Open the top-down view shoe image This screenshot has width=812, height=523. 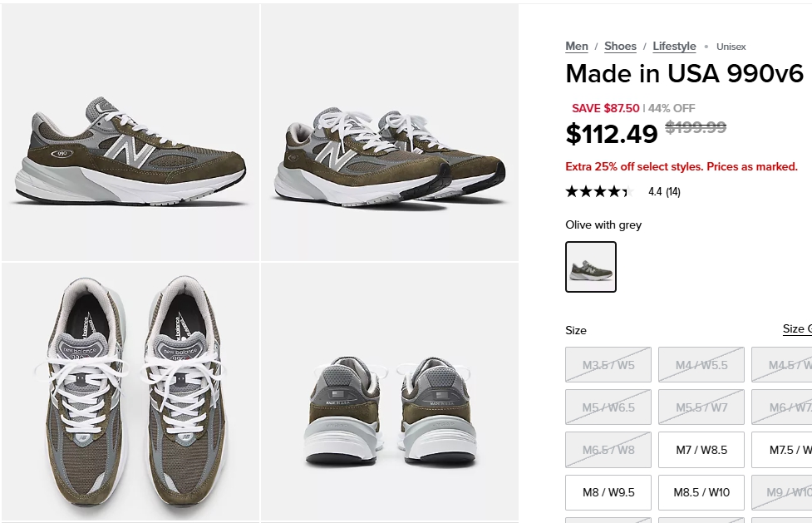130,392
